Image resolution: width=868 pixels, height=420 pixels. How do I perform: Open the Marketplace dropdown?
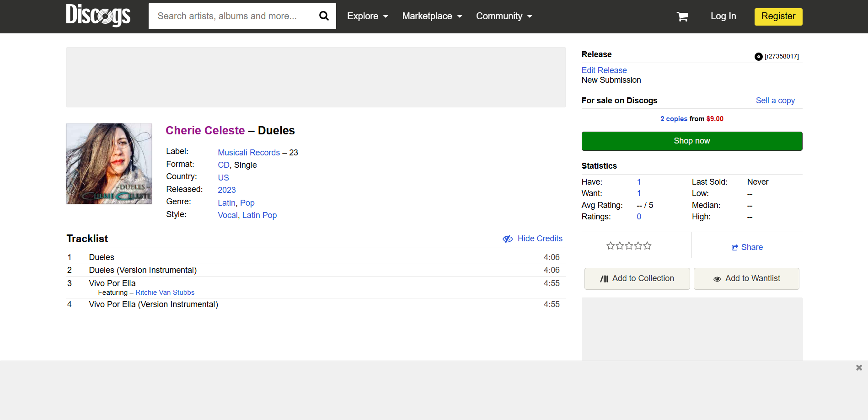[432, 16]
